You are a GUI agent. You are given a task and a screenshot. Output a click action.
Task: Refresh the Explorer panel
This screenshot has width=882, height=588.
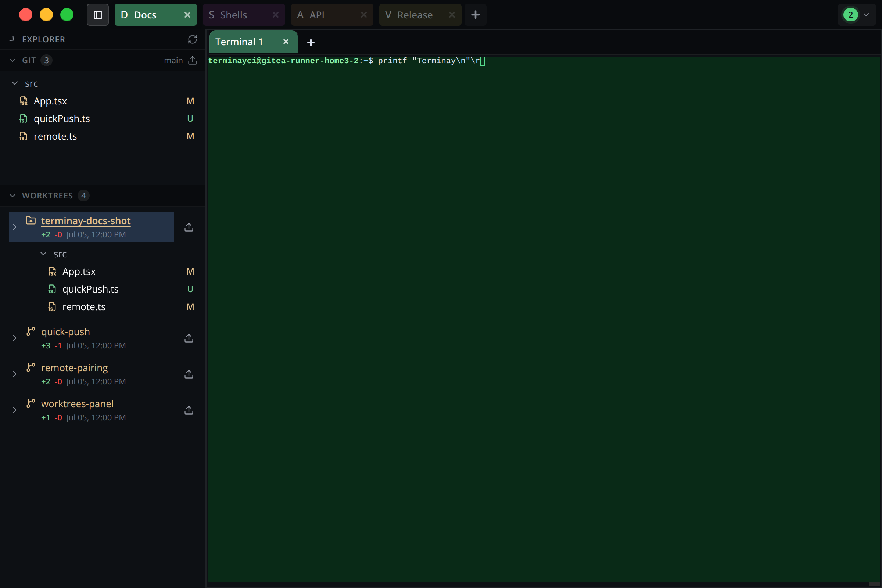(192, 39)
